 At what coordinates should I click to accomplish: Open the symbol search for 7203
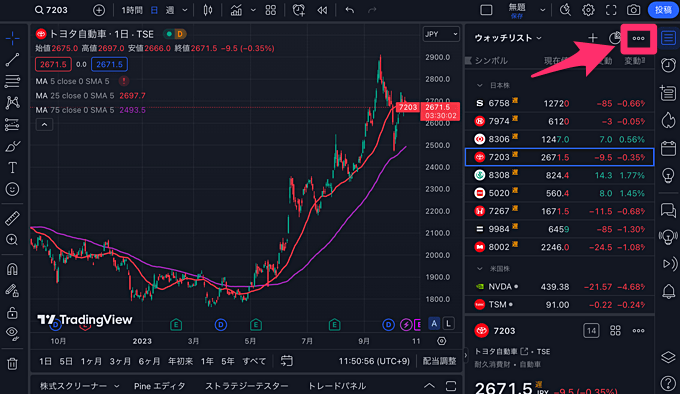[51, 10]
